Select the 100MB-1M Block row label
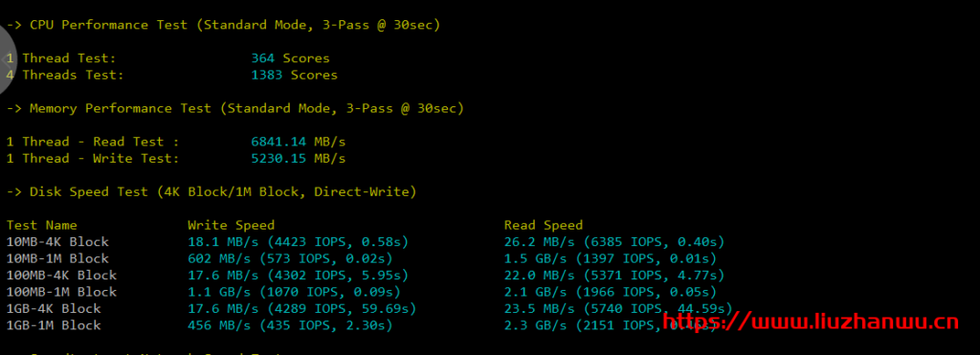980x355 pixels. tap(61, 292)
